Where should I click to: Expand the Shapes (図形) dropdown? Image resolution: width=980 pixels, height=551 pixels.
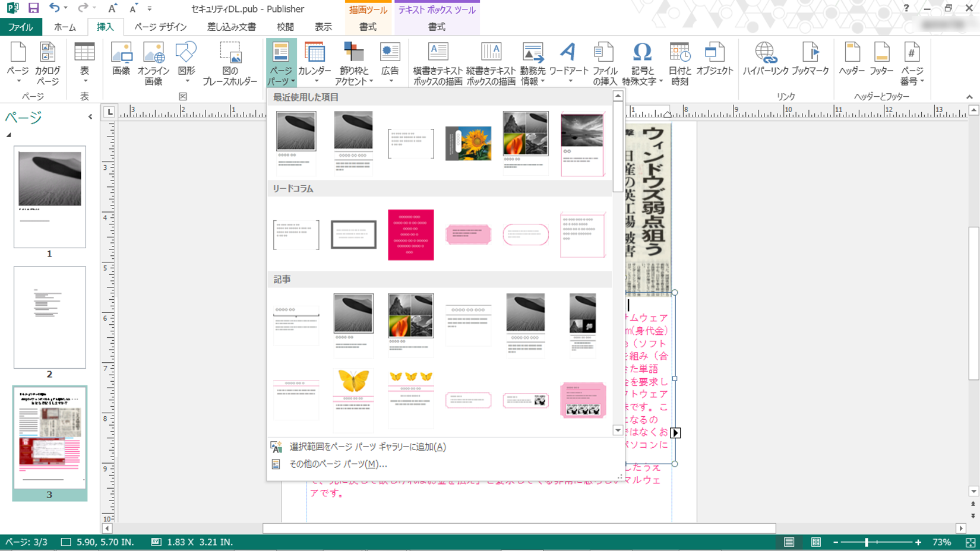tap(186, 81)
